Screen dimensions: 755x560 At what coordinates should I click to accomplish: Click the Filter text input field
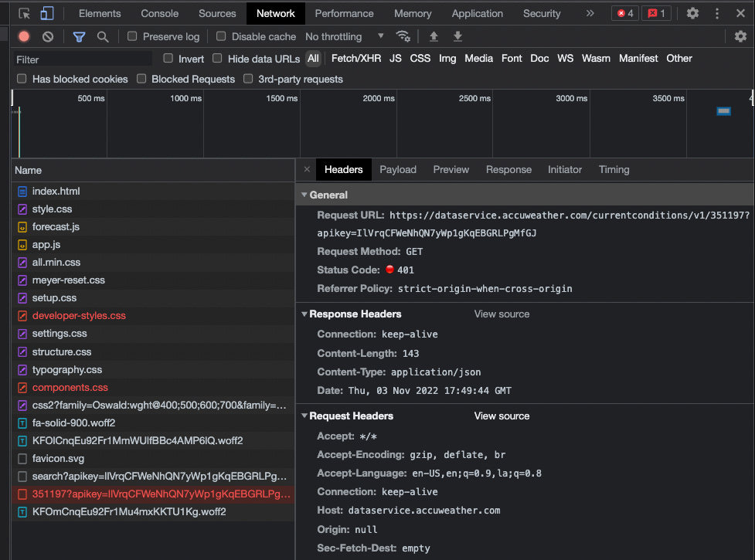click(x=83, y=59)
